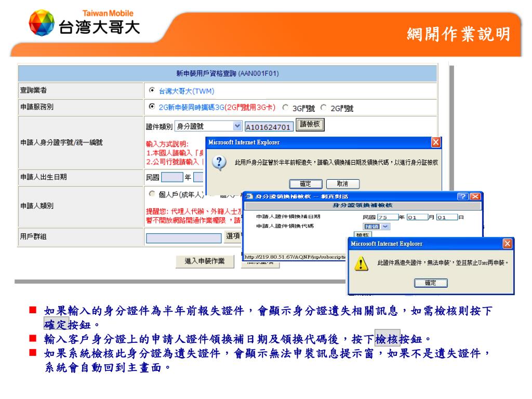Click the yellow warning triangle icon
Image resolution: width=532 pixels, height=399 pixels.
click(361, 263)
